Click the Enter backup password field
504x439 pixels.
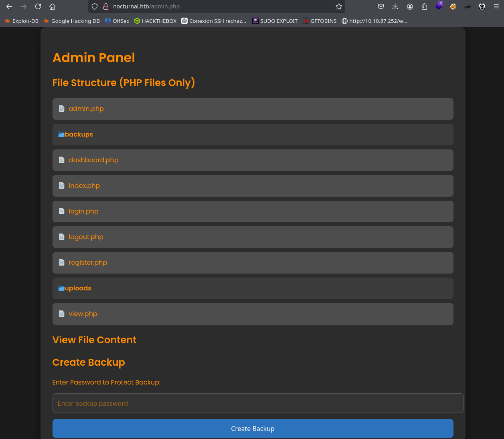coord(258,403)
